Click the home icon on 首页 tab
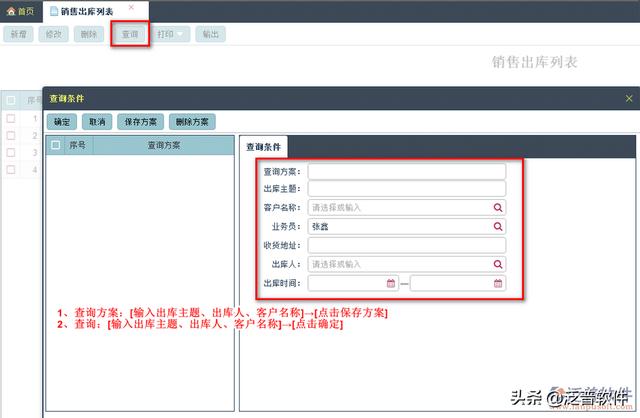The width and height of the screenshot is (640, 418). (x=11, y=11)
